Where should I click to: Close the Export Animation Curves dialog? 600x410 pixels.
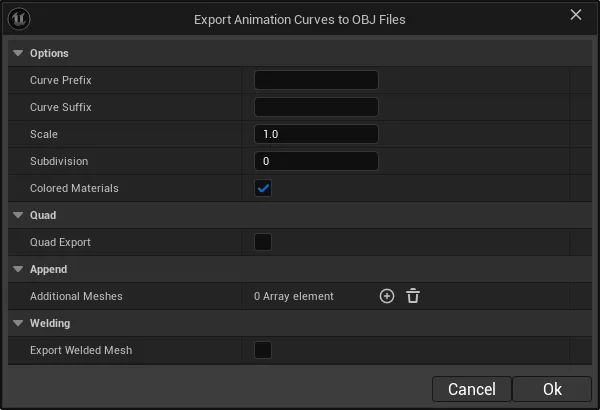coord(576,15)
